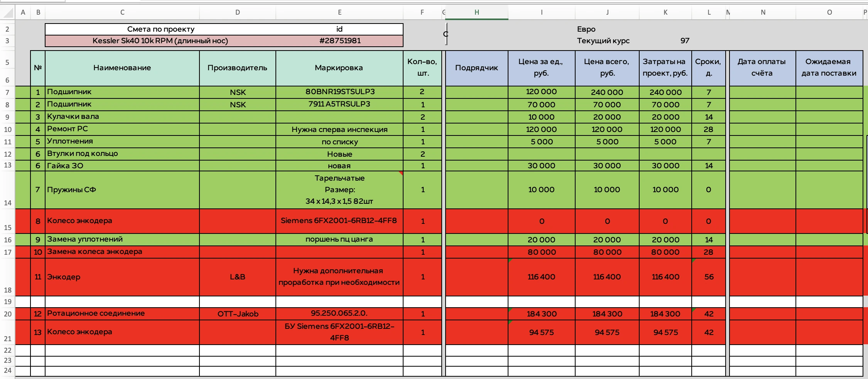Select the 'Новые' marking cell
The image size is (868, 379).
pos(339,154)
